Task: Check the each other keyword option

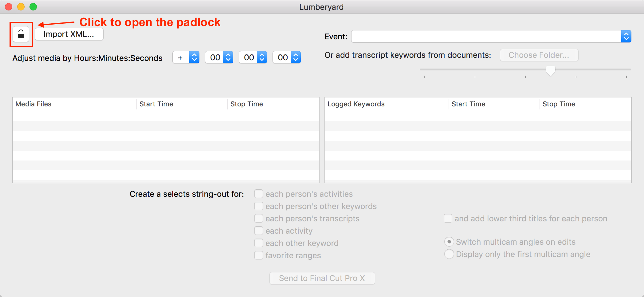Action: [259, 243]
